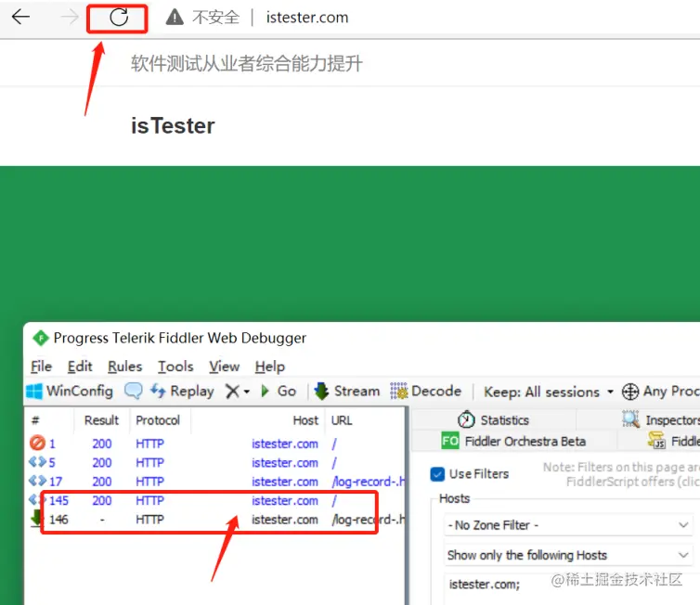Image resolution: width=700 pixels, height=605 pixels.
Task: Click the not-secure warning triangle icon
Action: pos(175,18)
